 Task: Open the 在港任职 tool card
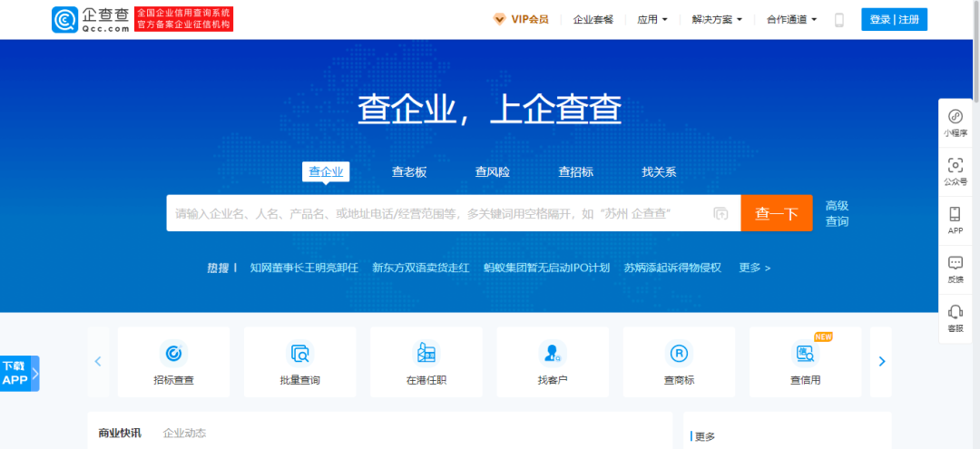coord(426,362)
